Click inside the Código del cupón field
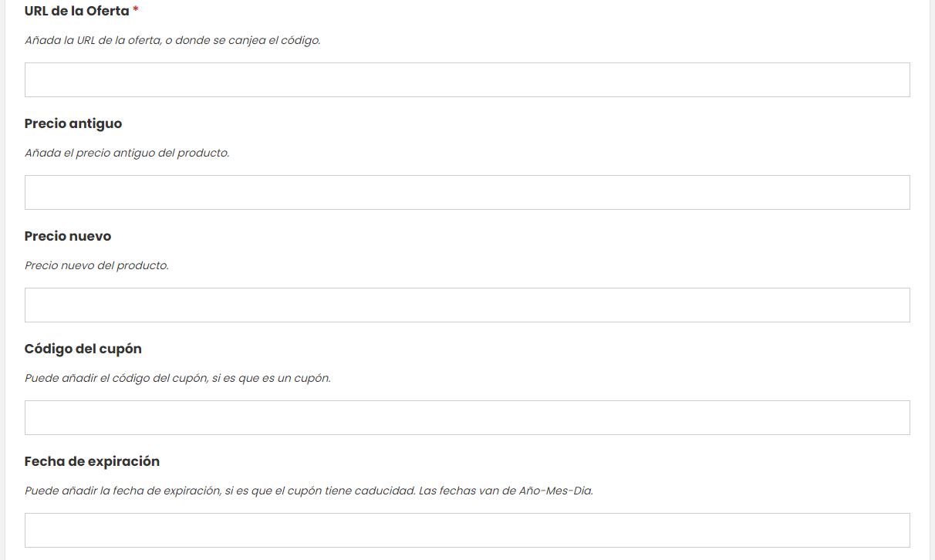Image resolution: width=935 pixels, height=560 pixels. [x=467, y=418]
